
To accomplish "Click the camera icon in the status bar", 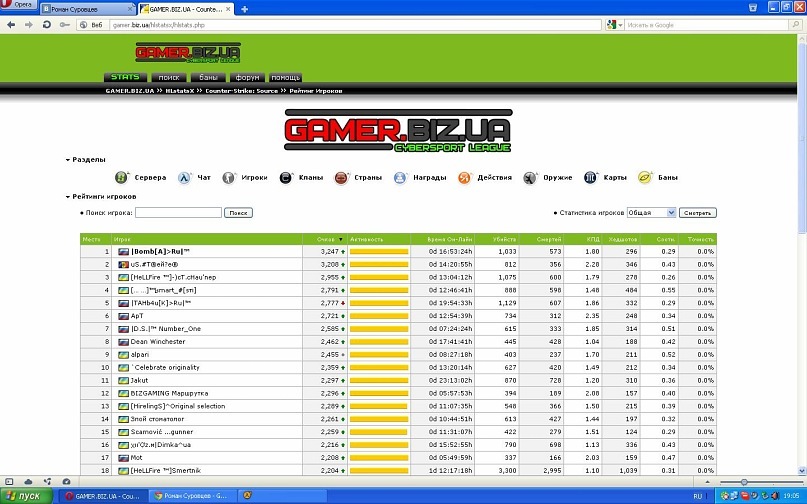I will pyautogui.click(x=66, y=481).
